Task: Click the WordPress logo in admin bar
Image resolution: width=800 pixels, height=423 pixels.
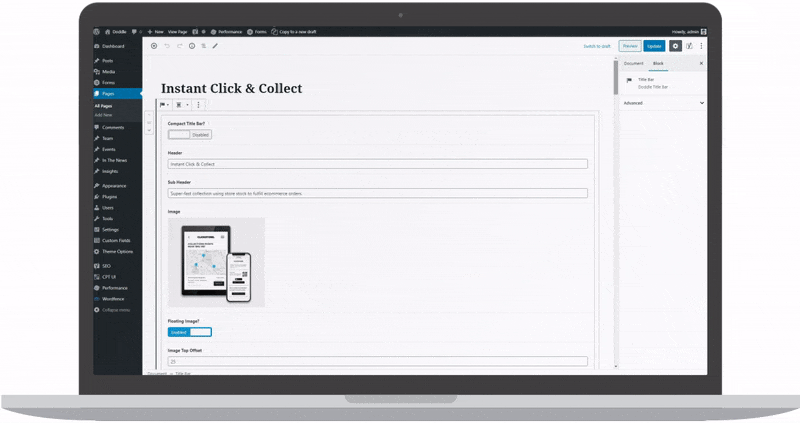Action: tap(97, 32)
